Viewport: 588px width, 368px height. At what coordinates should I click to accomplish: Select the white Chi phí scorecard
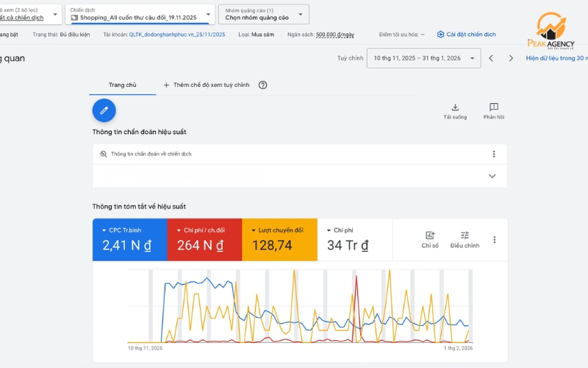[355, 240]
